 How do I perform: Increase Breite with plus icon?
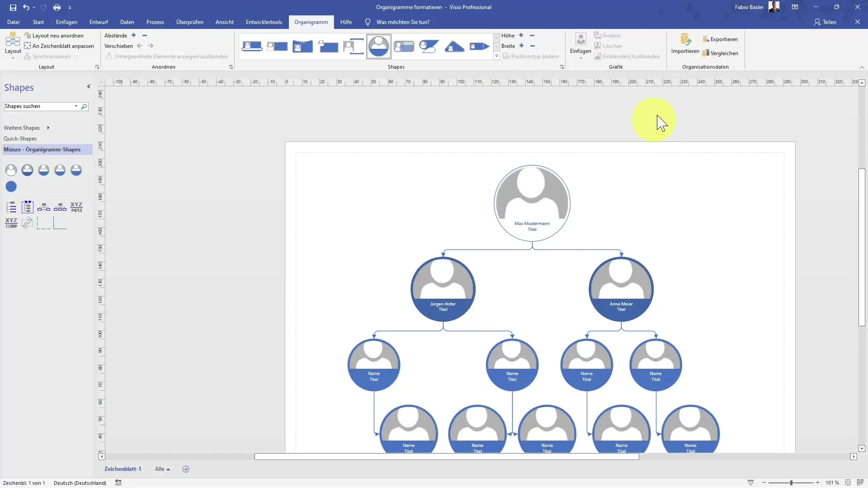(x=521, y=46)
